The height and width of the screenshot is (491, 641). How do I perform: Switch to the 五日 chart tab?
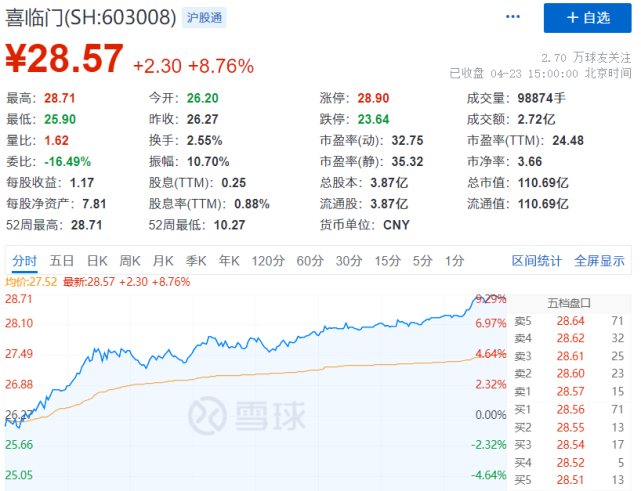point(62,260)
